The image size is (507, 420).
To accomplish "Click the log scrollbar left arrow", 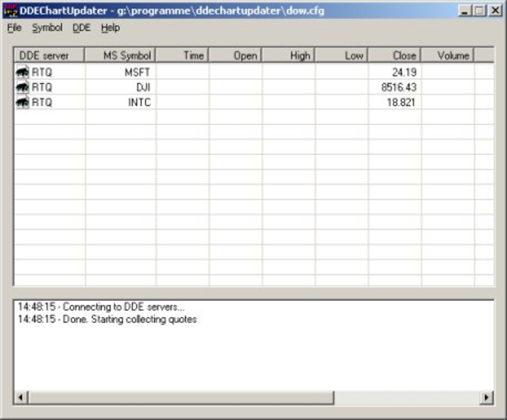I will coord(21,397).
